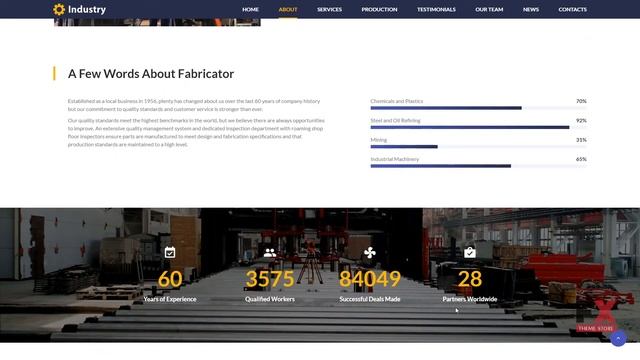Click the Successful Deals Made label
The height and width of the screenshot is (360, 640).
(x=370, y=299)
